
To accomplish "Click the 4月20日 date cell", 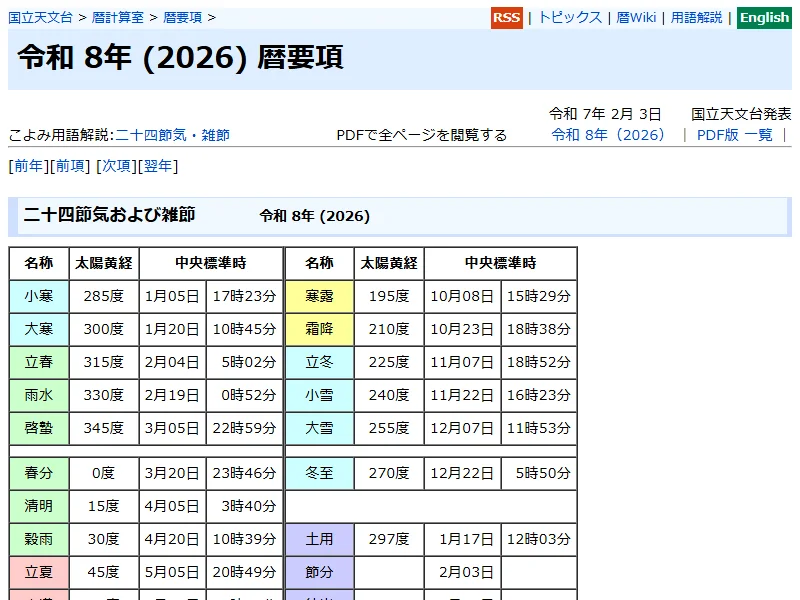I will (172, 539).
